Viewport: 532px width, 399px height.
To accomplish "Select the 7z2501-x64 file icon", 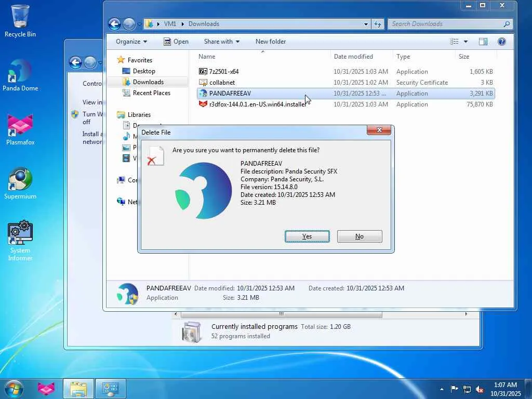I will point(203,71).
